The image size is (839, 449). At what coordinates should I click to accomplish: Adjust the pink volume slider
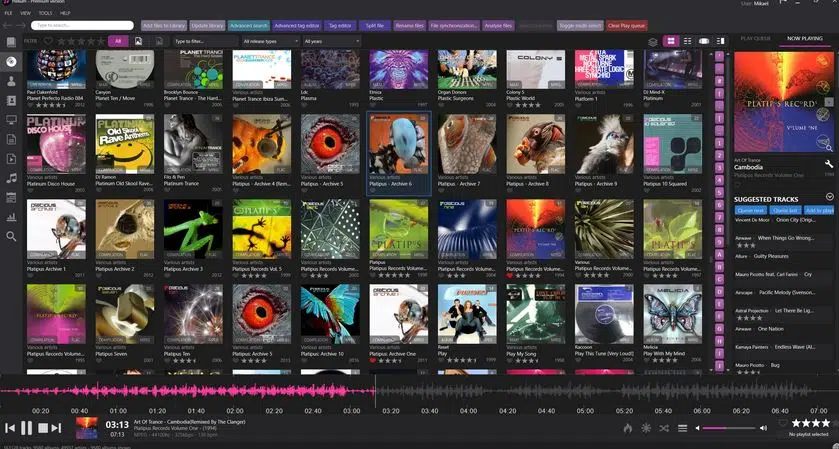tap(729, 428)
